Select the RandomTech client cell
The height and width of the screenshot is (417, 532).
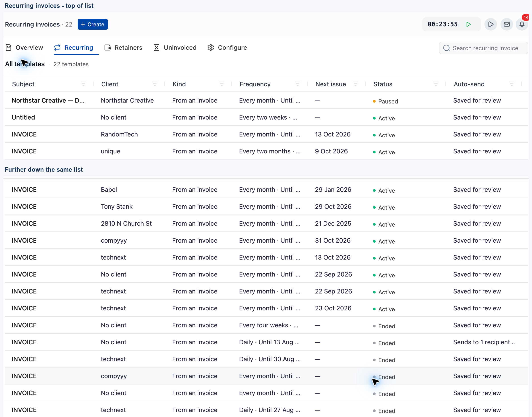click(x=119, y=134)
